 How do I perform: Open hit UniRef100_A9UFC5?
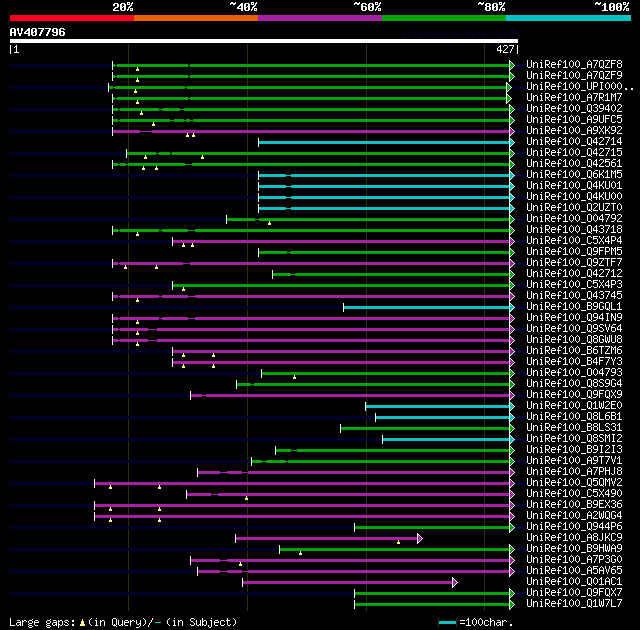click(574, 120)
